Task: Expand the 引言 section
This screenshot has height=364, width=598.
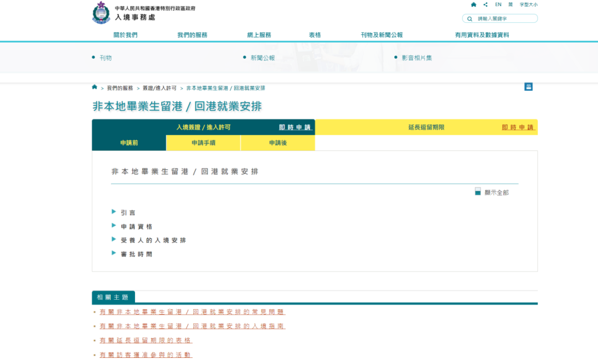Action: click(128, 212)
